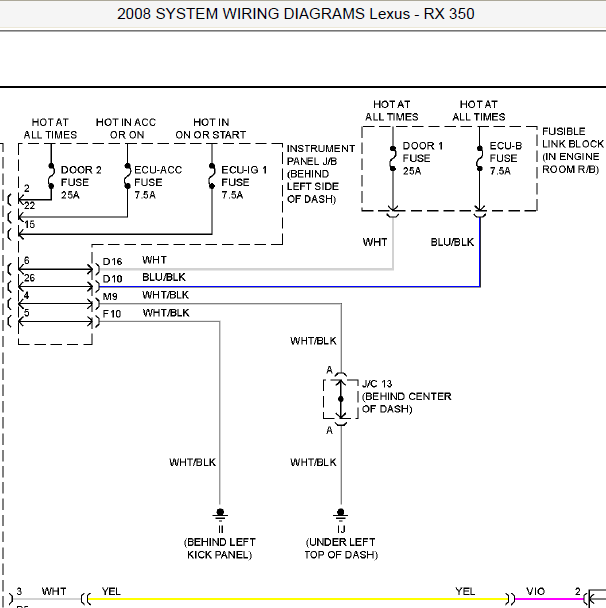Select the UNDER LEFT TOP OF DASH text
The width and height of the screenshot is (606, 608).
tap(341, 548)
